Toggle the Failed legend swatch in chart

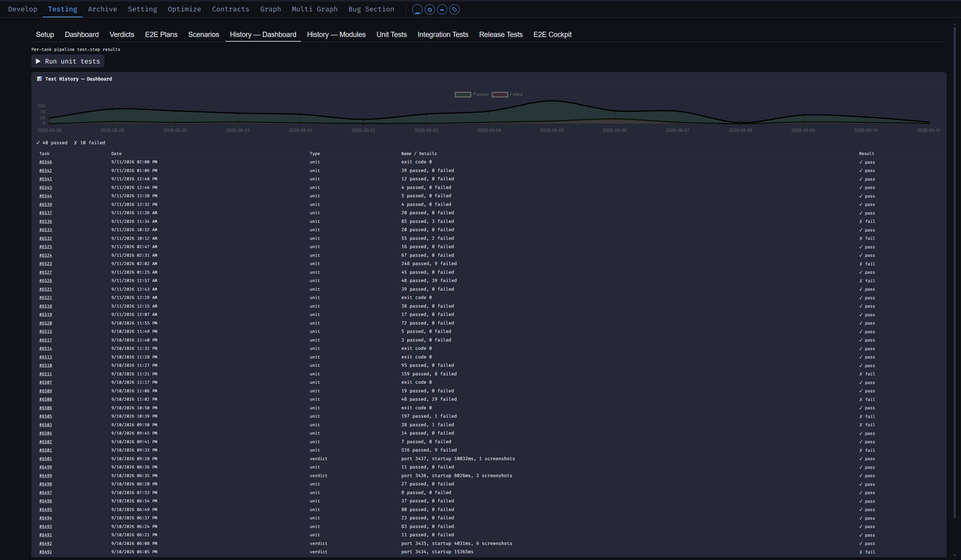500,95
